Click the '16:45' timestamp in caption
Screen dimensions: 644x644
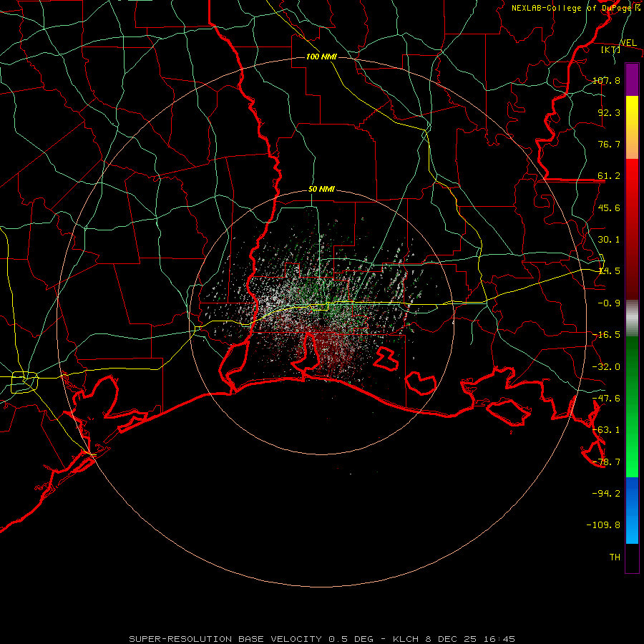tap(499, 639)
